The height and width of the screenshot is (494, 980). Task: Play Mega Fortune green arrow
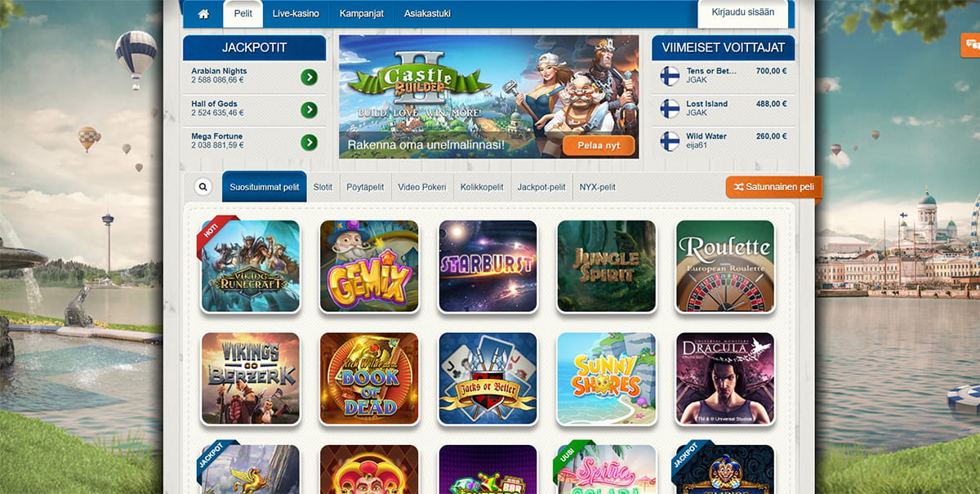point(309,142)
